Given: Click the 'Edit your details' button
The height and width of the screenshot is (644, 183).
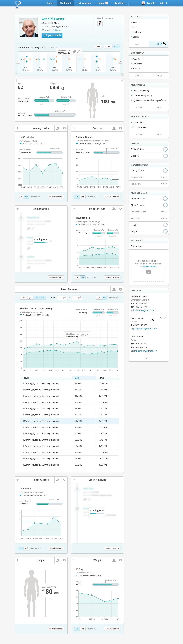Looking at the screenshot, I should 52,35.
